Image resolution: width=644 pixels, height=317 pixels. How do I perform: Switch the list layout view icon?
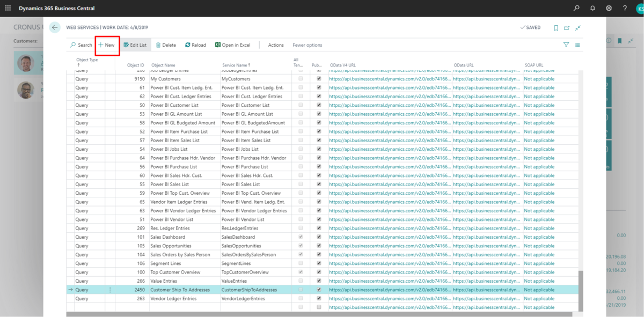[577, 45]
